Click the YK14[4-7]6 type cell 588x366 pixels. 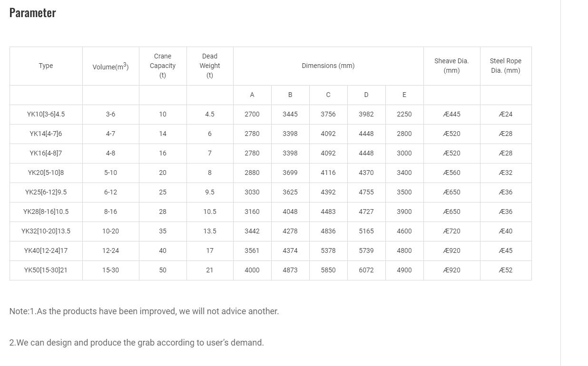(x=46, y=134)
